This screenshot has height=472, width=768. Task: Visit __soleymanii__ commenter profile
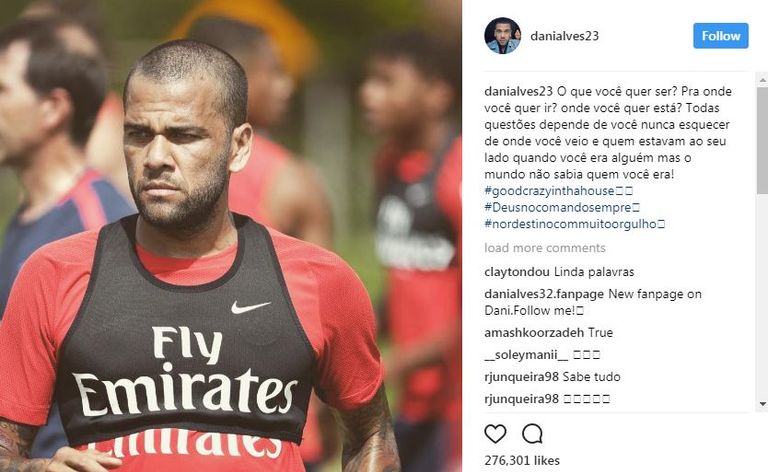tap(526, 354)
